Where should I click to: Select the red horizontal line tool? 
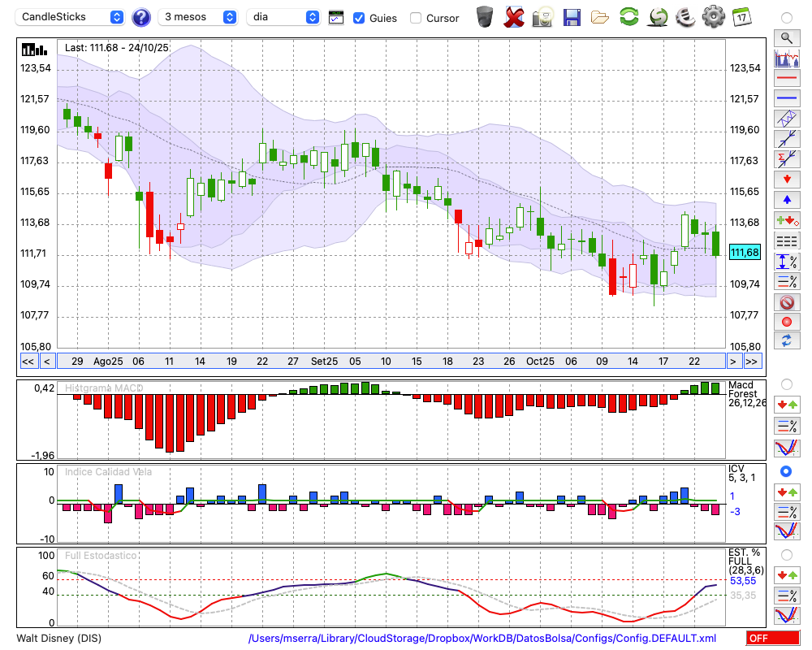click(786, 79)
